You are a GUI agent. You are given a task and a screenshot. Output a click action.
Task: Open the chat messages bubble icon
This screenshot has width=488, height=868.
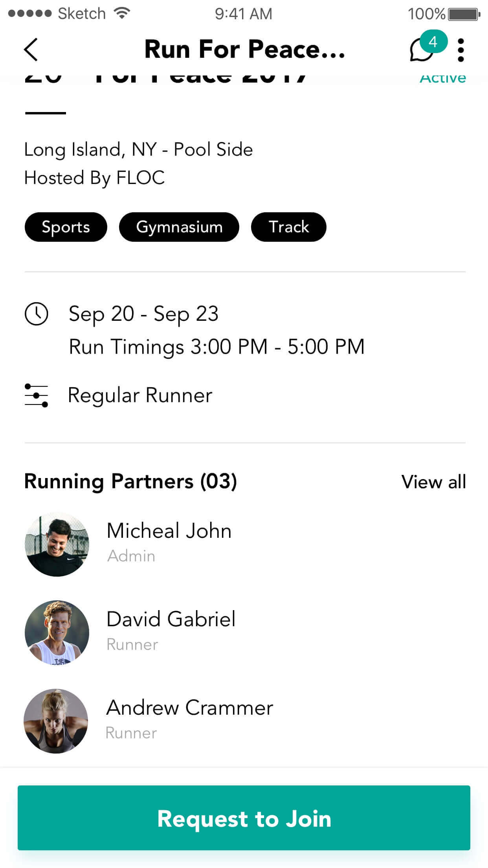coord(421,51)
